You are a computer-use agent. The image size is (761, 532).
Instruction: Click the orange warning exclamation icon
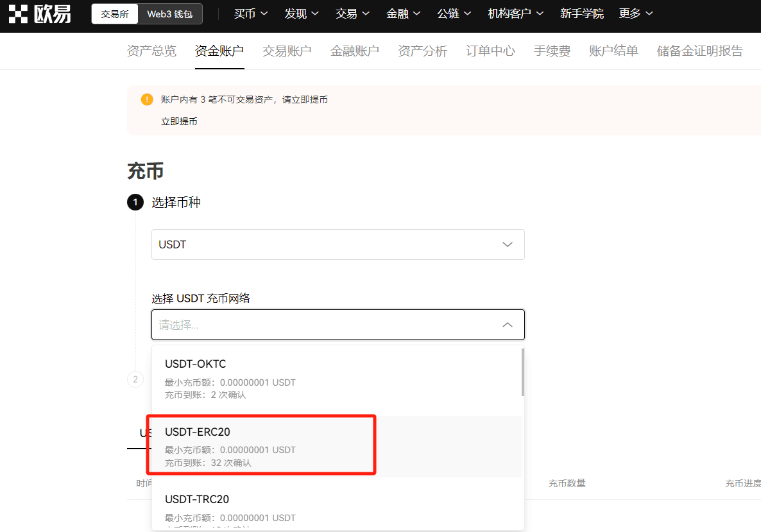click(x=146, y=99)
